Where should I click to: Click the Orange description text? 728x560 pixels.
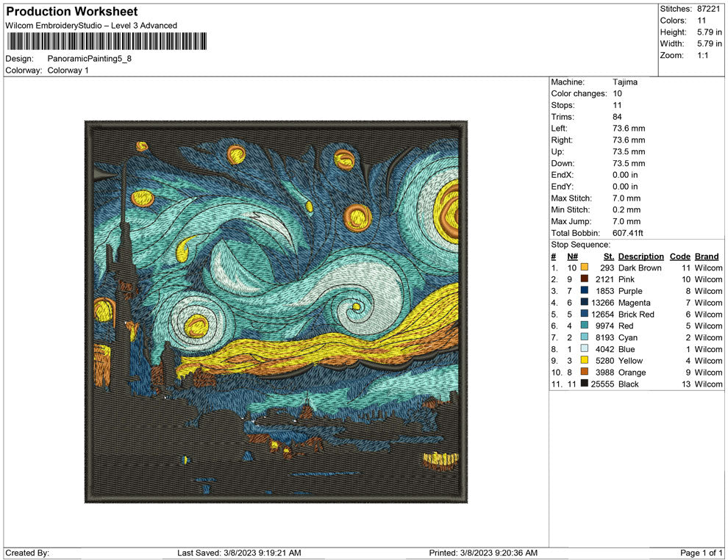pos(632,373)
